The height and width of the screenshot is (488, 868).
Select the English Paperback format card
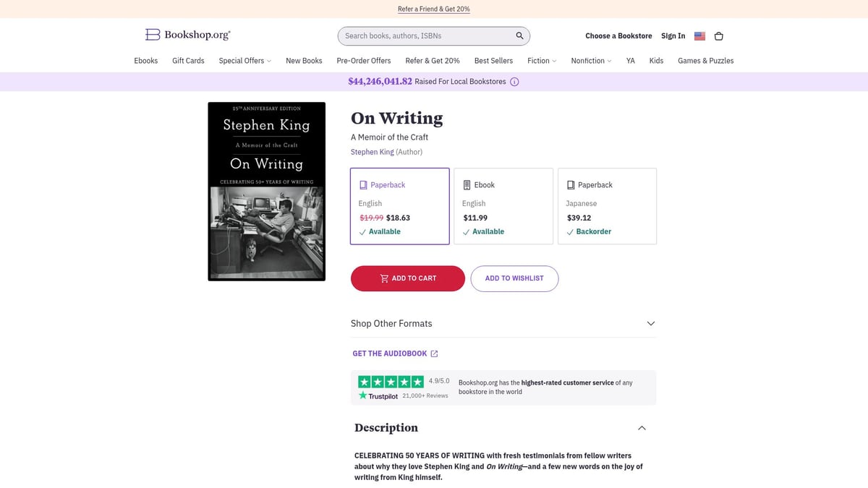pyautogui.click(x=399, y=206)
